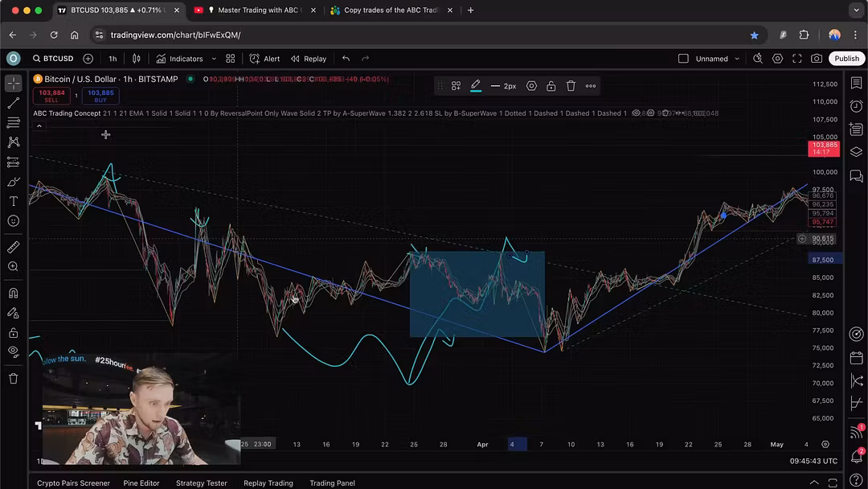Select the trend line drawing tool
This screenshot has height=489, width=868.
tap(14, 103)
